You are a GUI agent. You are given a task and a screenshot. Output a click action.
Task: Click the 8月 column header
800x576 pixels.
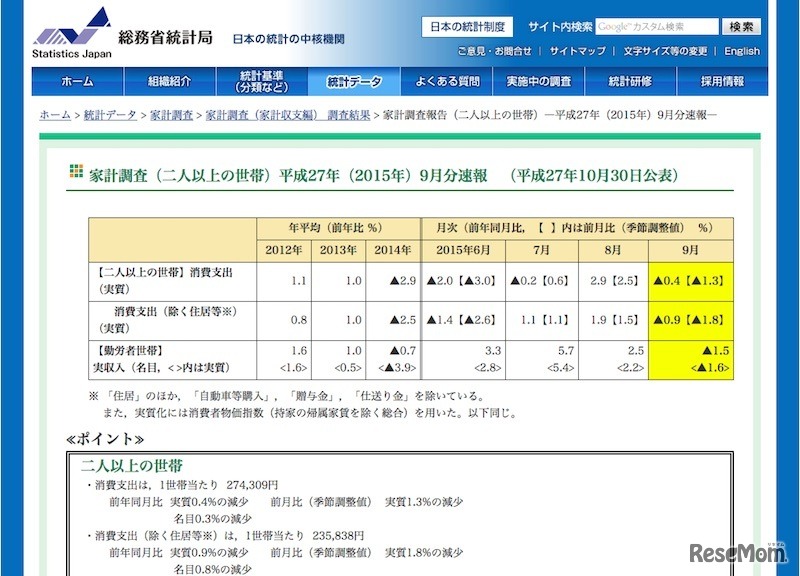click(x=613, y=251)
